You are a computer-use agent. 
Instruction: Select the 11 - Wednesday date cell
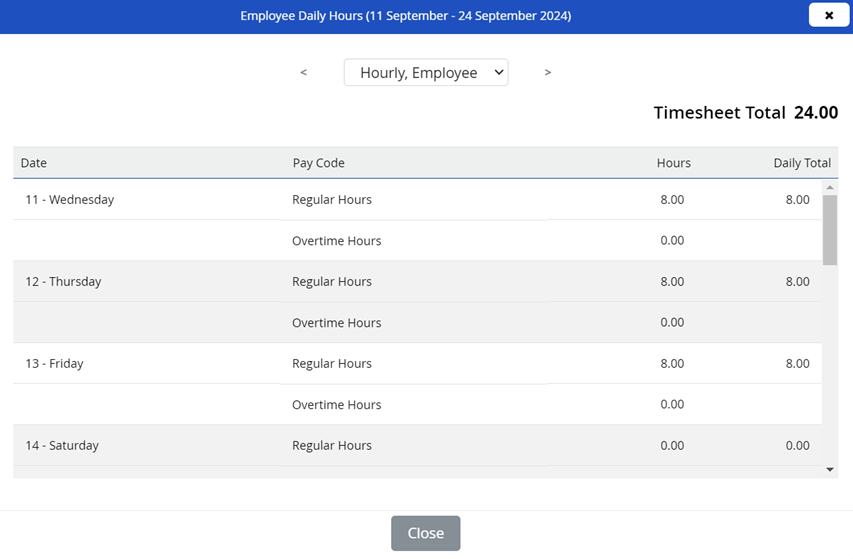click(x=70, y=200)
